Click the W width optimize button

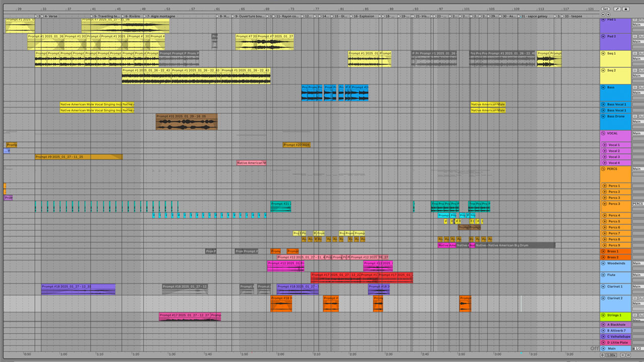coord(628,355)
